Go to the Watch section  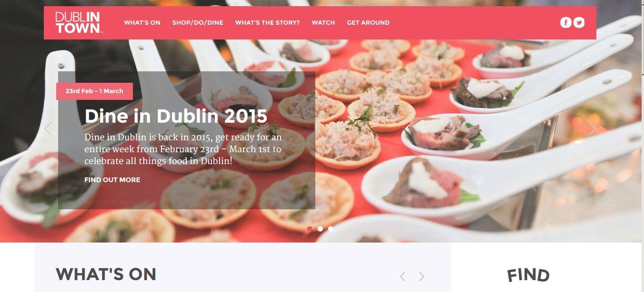(x=323, y=22)
